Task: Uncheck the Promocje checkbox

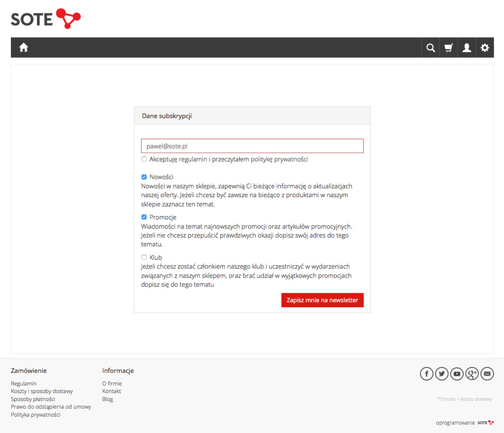Action: point(144,217)
